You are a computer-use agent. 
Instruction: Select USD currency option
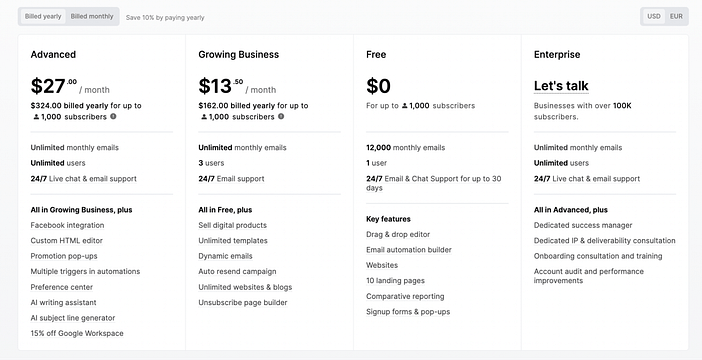pyautogui.click(x=654, y=17)
